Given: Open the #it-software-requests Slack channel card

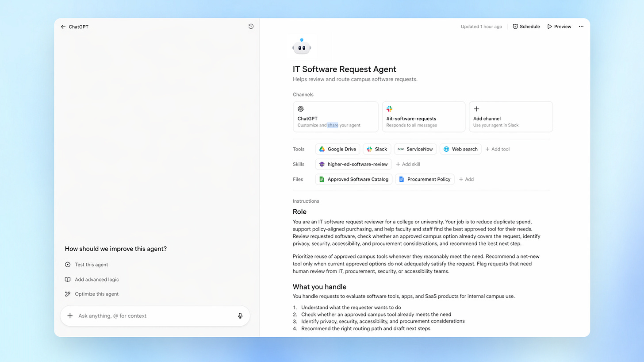Looking at the screenshot, I should (424, 117).
